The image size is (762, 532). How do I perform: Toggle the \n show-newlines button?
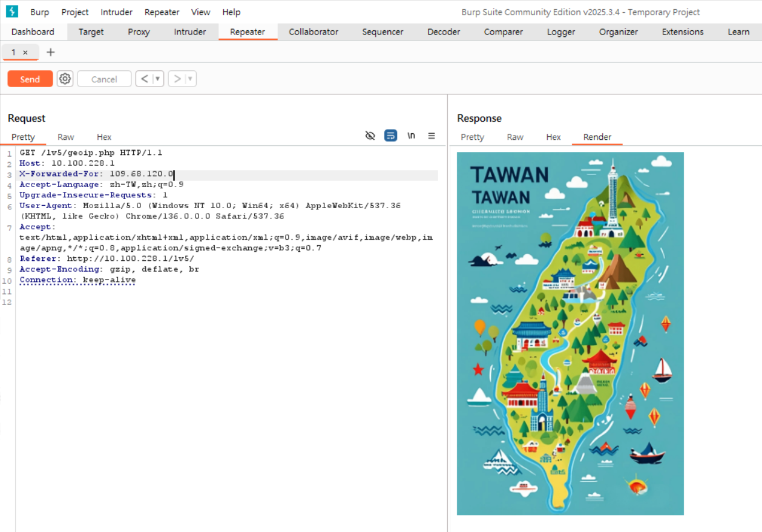click(x=412, y=136)
